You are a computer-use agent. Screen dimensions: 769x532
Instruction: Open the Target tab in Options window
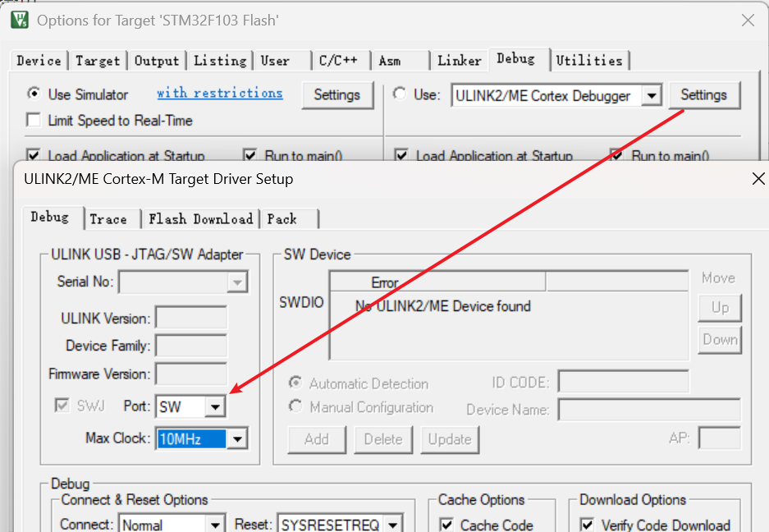pos(98,61)
